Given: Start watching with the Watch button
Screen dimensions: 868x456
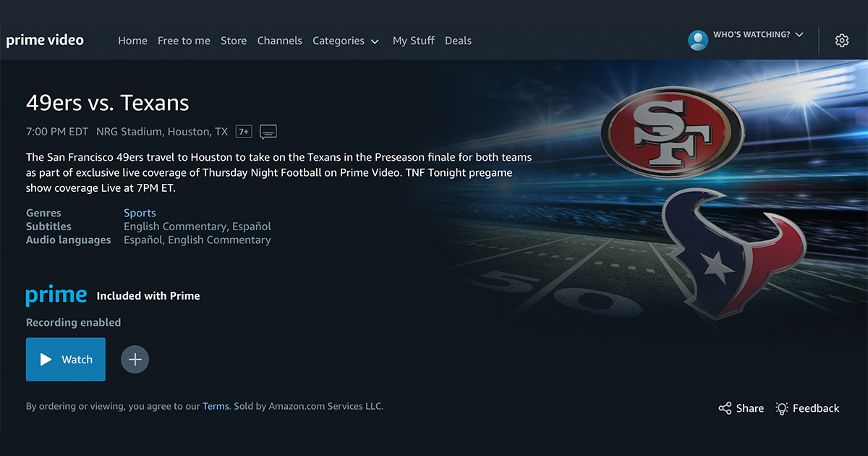Looking at the screenshot, I should (x=66, y=359).
